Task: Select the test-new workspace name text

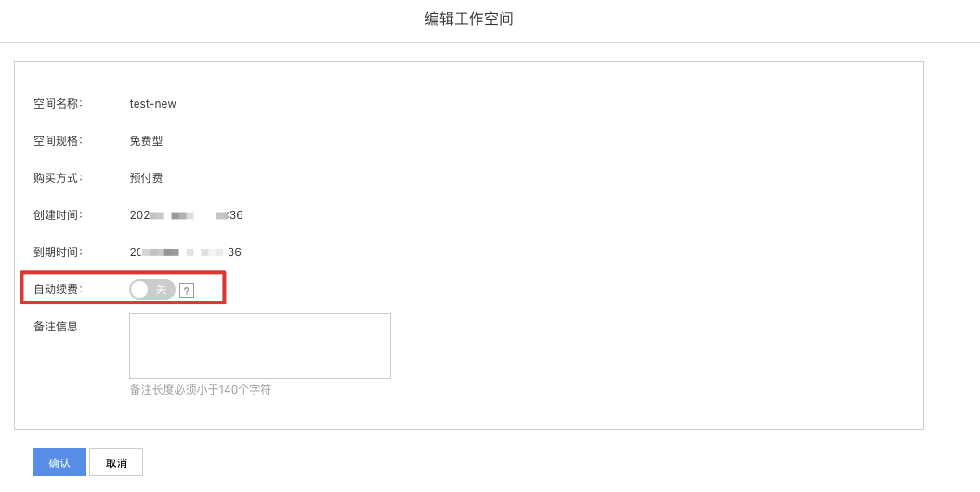Action: [x=153, y=104]
